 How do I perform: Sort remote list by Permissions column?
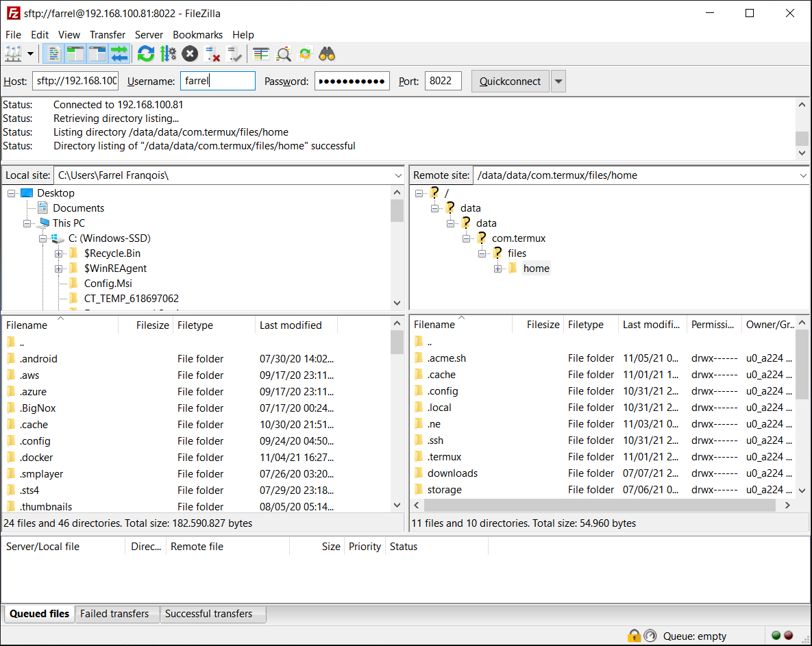pyautogui.click(x=713, y=325)
